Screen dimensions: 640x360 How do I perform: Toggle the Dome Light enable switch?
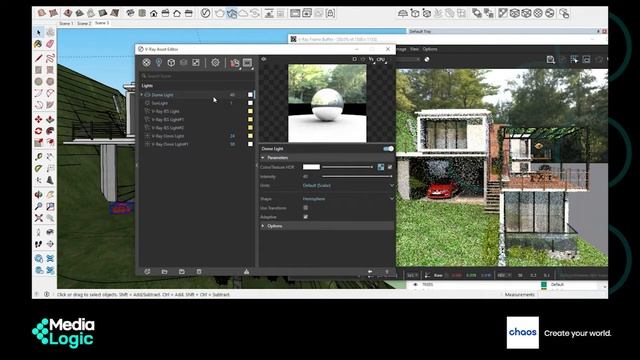click(x=389, y=149)
